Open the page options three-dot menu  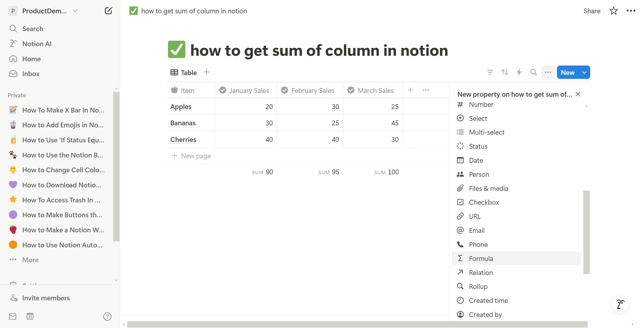point(631,11)
